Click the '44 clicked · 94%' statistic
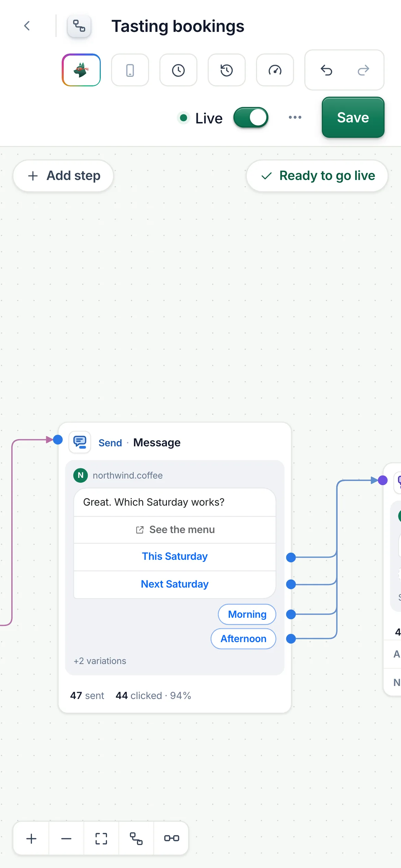401x868 pixels. click(x=153, y=696)
